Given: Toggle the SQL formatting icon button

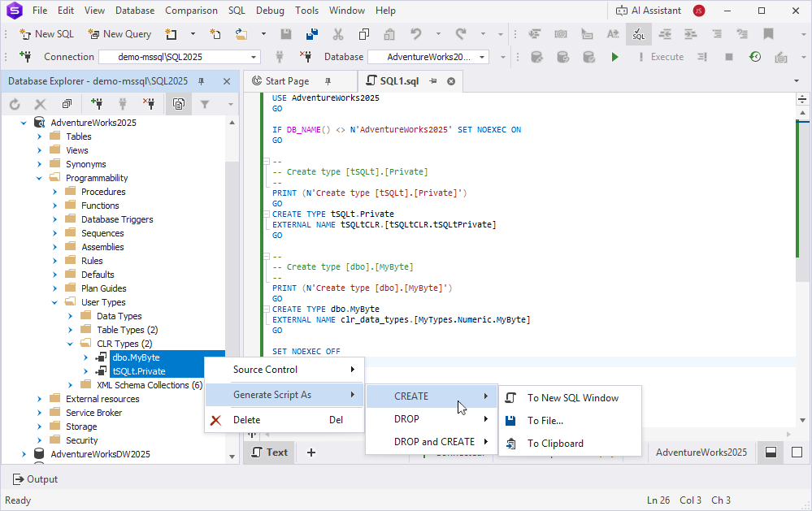Looking at the screenshot, I should pyautogui.click(x=639, y=34).
